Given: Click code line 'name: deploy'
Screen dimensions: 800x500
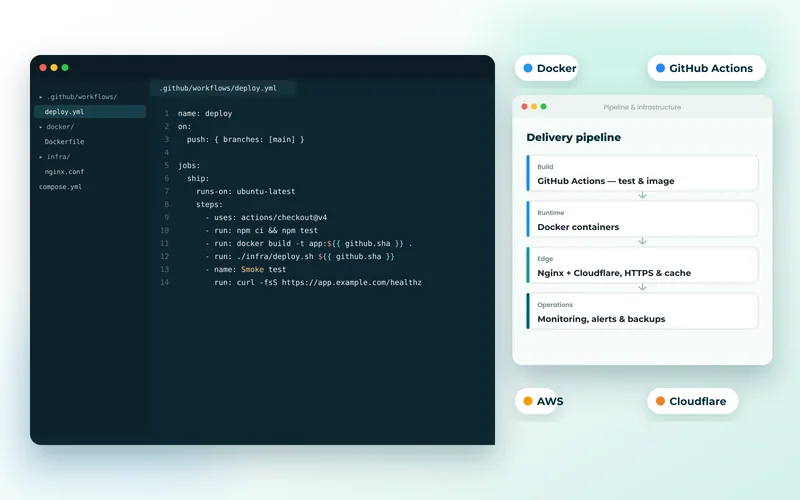Looking at the screenshot, I should click(205, 113).
